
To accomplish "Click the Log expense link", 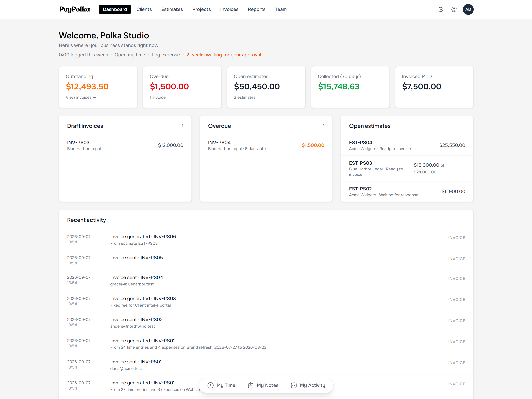I will coord(166,55).
